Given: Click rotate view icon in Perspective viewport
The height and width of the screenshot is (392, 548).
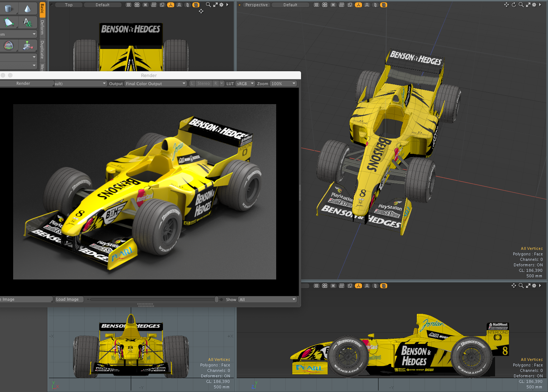Looking at the screenshot, I should point(514,5).
